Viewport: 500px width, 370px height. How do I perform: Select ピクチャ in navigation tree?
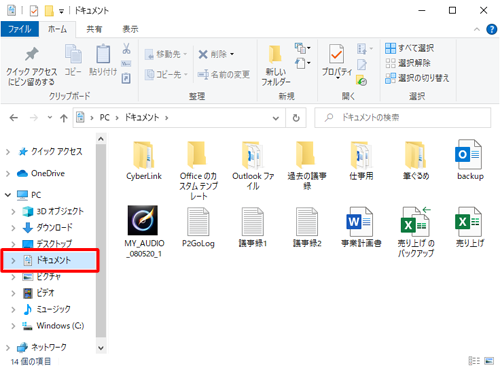click(49, 277)
